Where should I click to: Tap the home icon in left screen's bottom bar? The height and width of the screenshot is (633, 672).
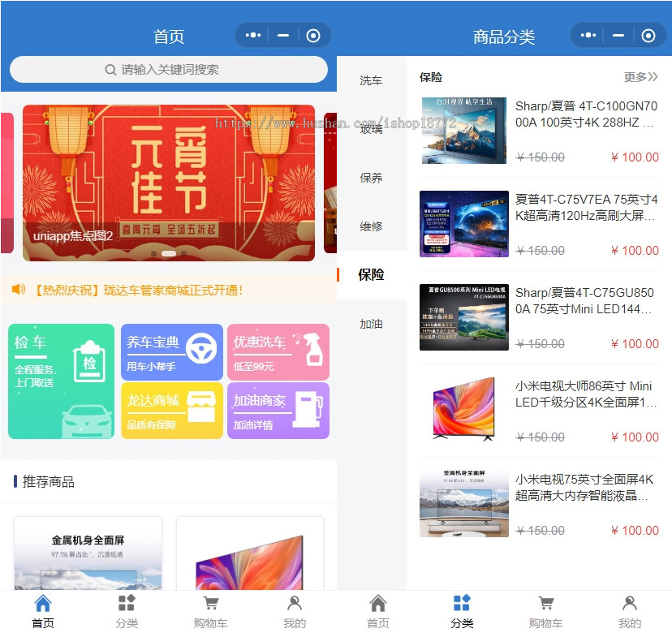click(x=43, y=604)
